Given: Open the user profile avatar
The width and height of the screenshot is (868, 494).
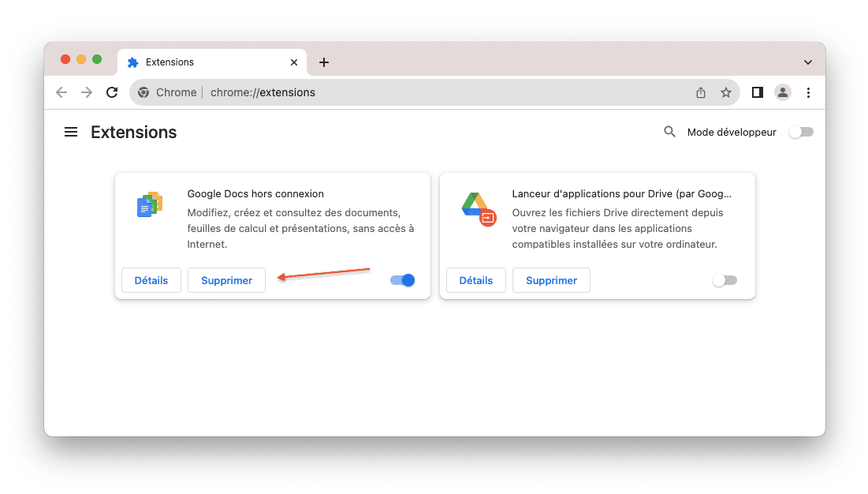Looking at the screenshot, I should click(782, 92).
